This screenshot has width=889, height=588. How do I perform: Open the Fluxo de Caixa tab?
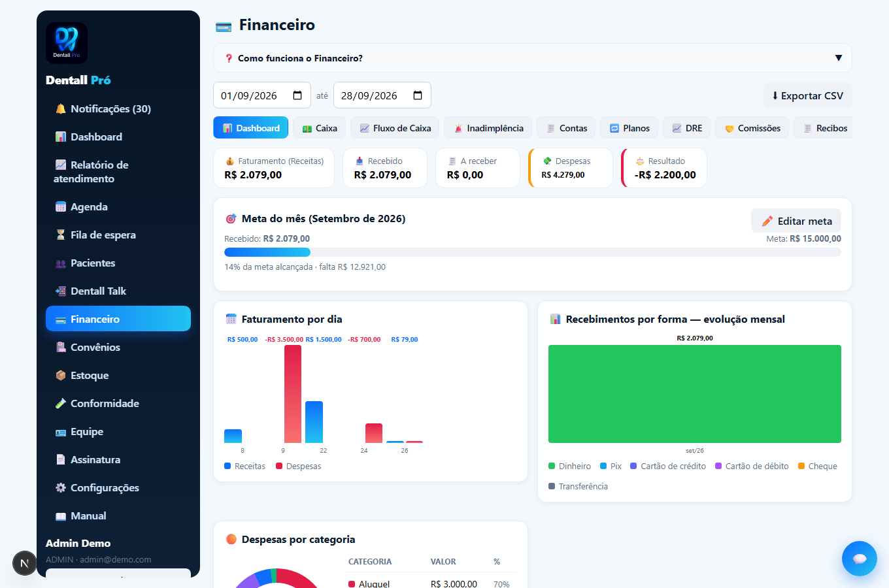[x=395, y=128]
